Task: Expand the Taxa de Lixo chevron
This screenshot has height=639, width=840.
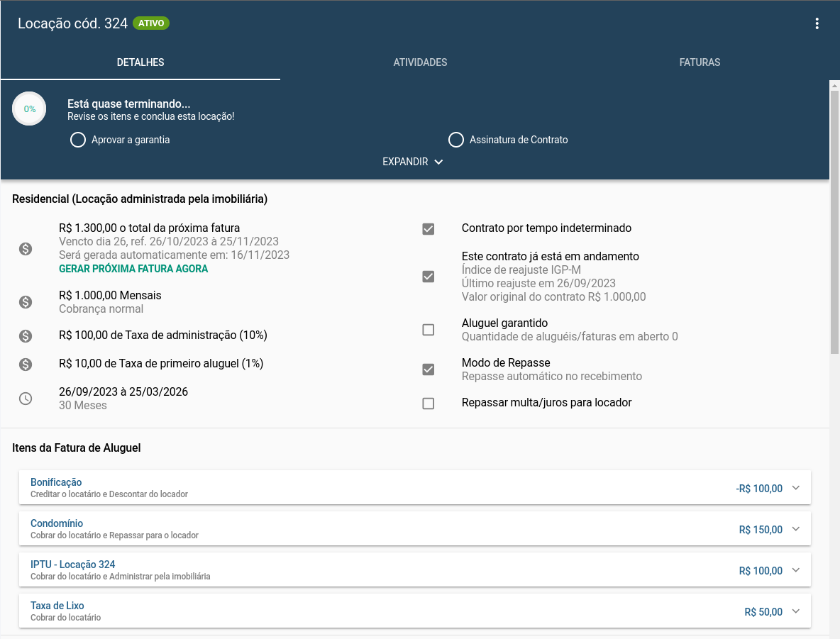Action: 796,611
